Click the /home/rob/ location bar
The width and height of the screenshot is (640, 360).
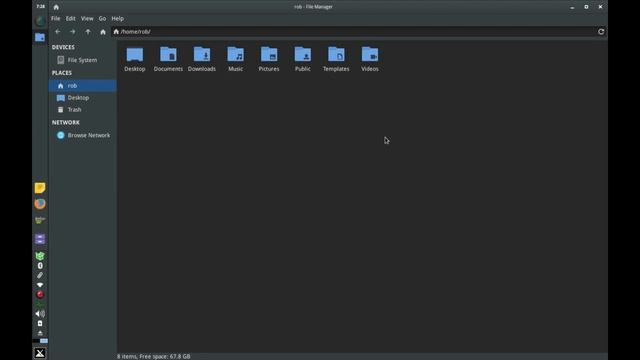353,31
